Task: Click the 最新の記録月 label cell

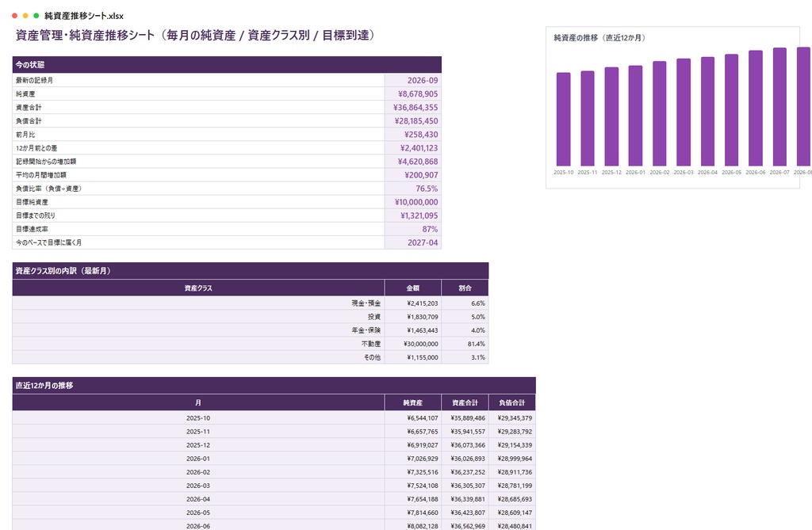Action: coord(198,80)
